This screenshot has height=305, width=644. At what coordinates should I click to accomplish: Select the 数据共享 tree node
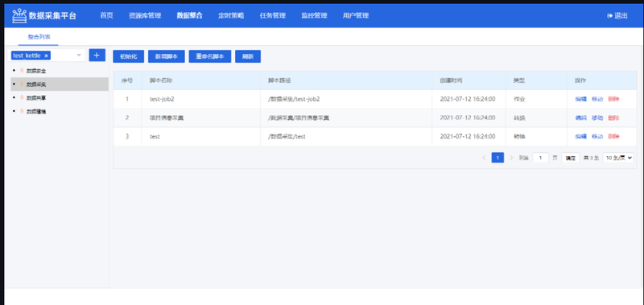[x=36, y=98]
